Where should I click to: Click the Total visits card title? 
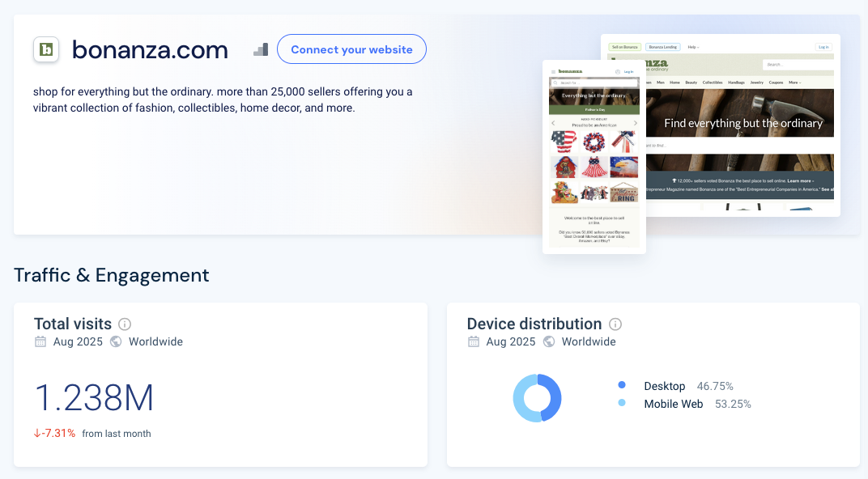click(73, 324)
